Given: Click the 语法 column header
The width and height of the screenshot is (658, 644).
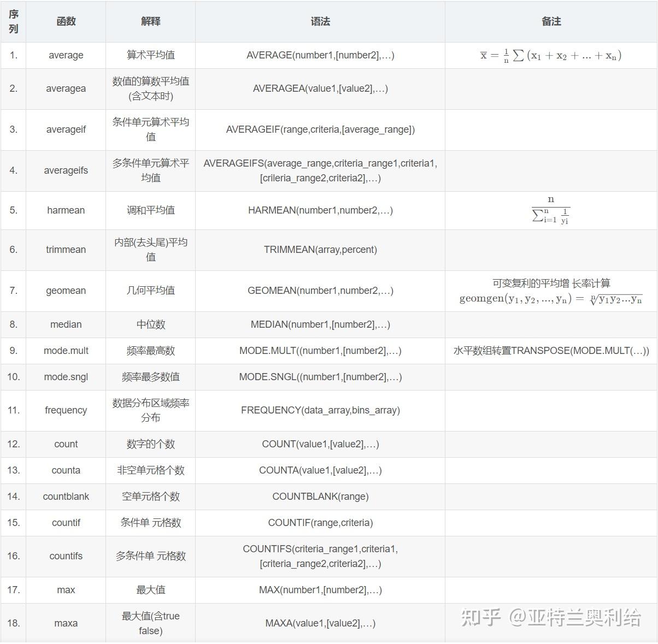Looking at the screenshot, I should pyautogui.click(x=320, y=22).
